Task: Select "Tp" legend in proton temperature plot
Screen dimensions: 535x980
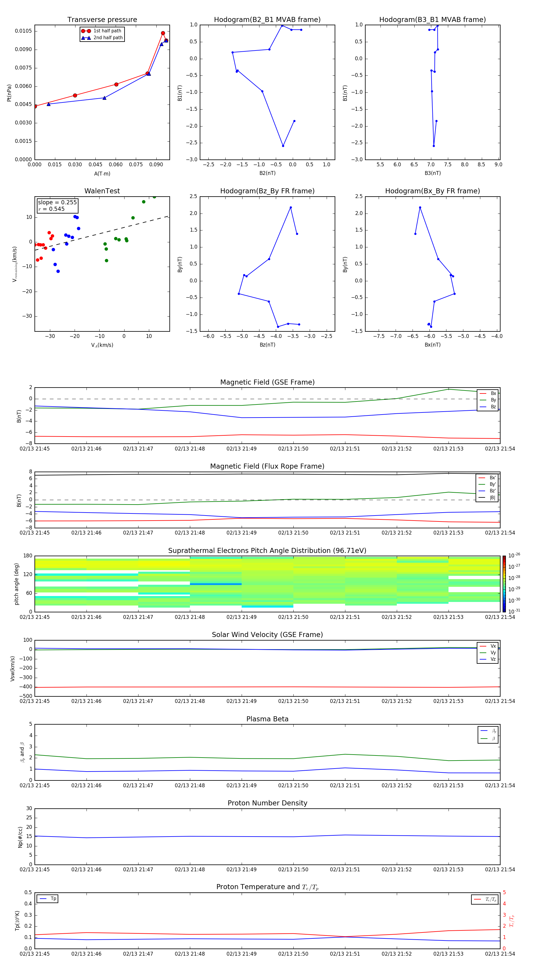Action: click(48, 899)
